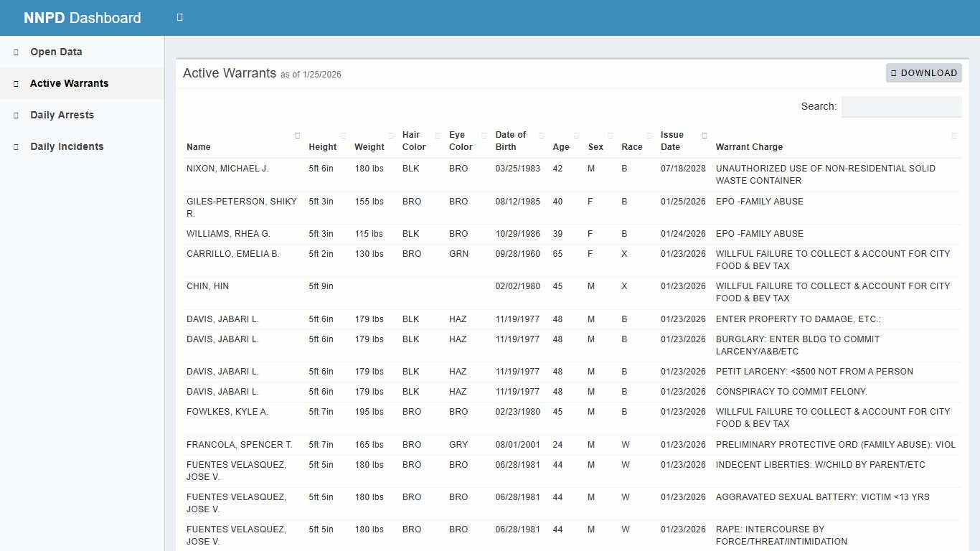Click the Open Data sidebar icon
Viewport: 980px width, 551px height.
click(14, 52)
